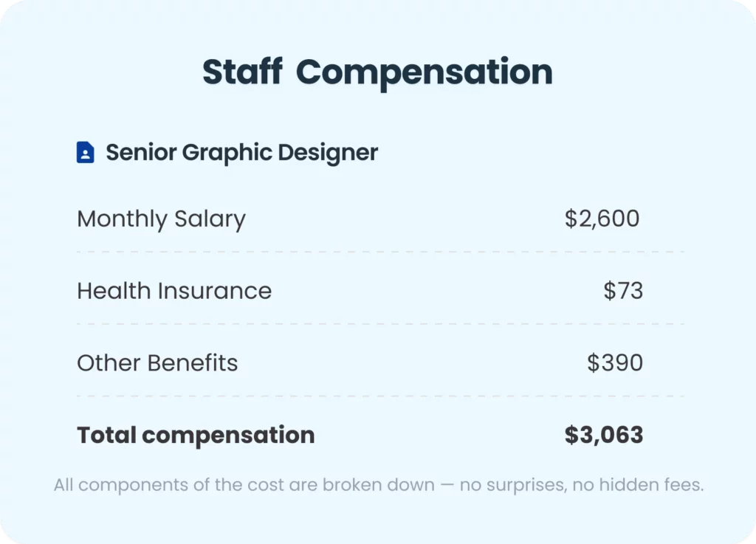Select the Senior Graphic Designer heading
The width and height of the screenshot is (756, 544).
[241, 153]
